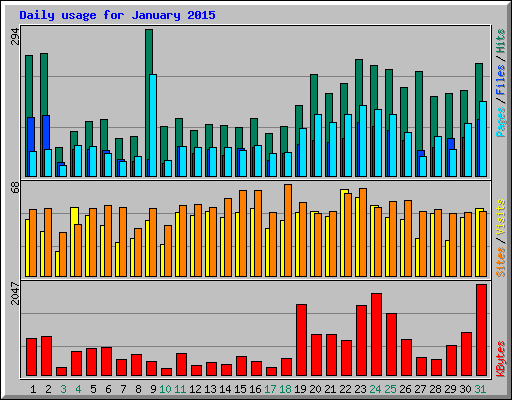Click the 2047 KBytes axis label
This screenshot has height=400, width=512.
[x=15, y=293]
